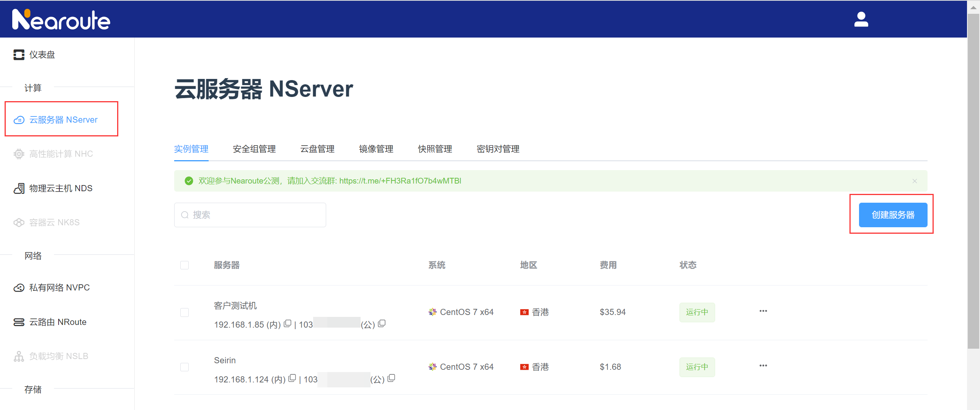Select the Seirin server row checkbox
The height and width of the screenshot is (410, 980).
pyautogui.click(x=185, y=367)
